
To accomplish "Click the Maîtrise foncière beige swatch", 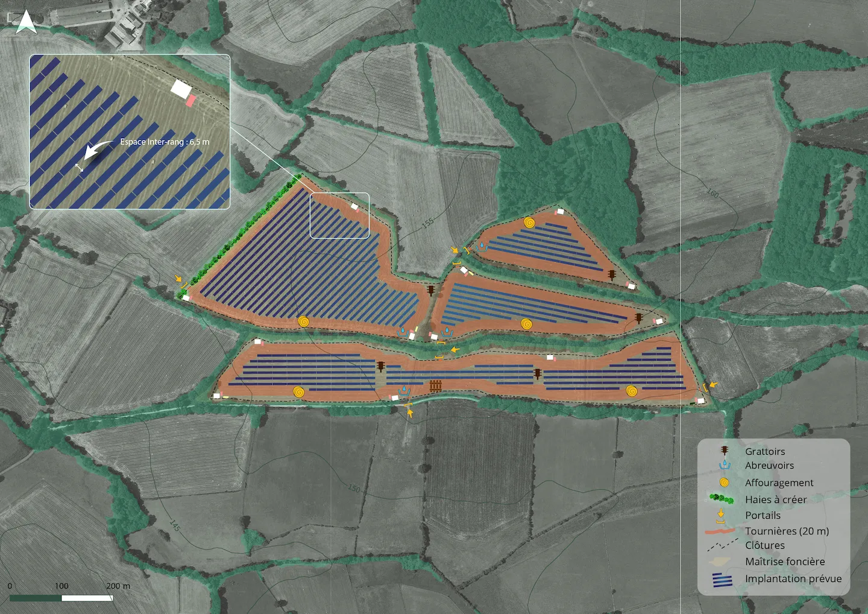I will (x=720, y=562).
